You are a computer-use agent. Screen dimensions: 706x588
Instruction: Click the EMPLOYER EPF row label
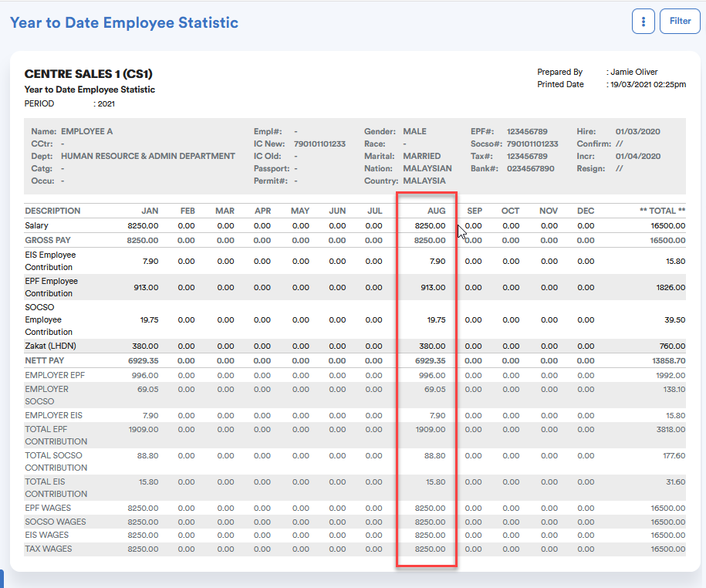[x=55, y=375]
